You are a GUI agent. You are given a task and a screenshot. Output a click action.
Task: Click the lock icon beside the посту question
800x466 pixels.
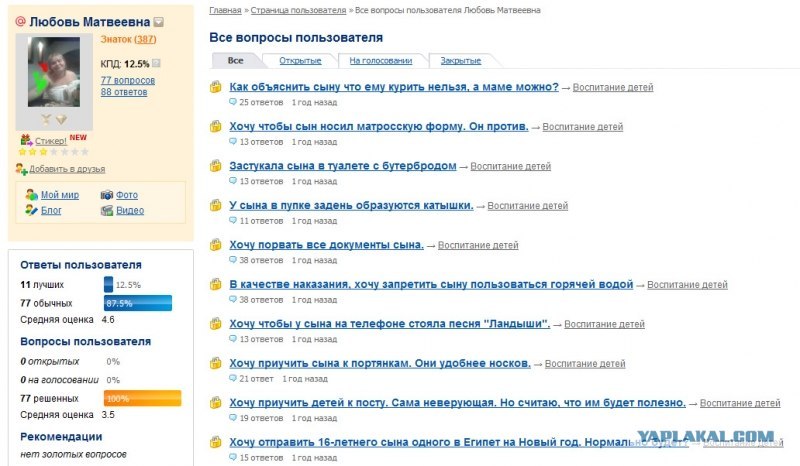click(216, 403)
